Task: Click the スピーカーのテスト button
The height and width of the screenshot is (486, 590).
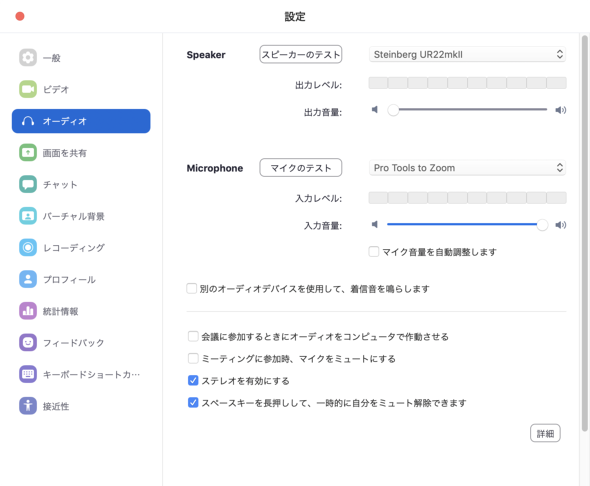Action: 301,55
